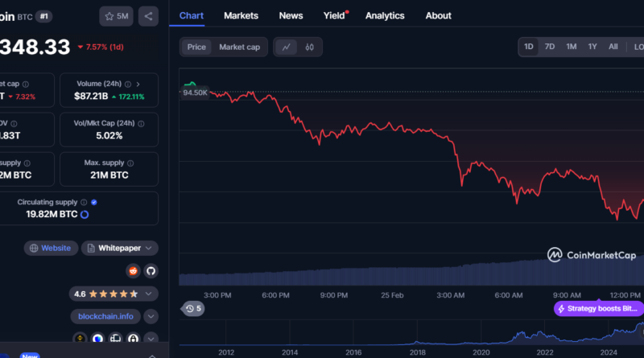Open chart history events badge showing 5

(x=192, y=308)
